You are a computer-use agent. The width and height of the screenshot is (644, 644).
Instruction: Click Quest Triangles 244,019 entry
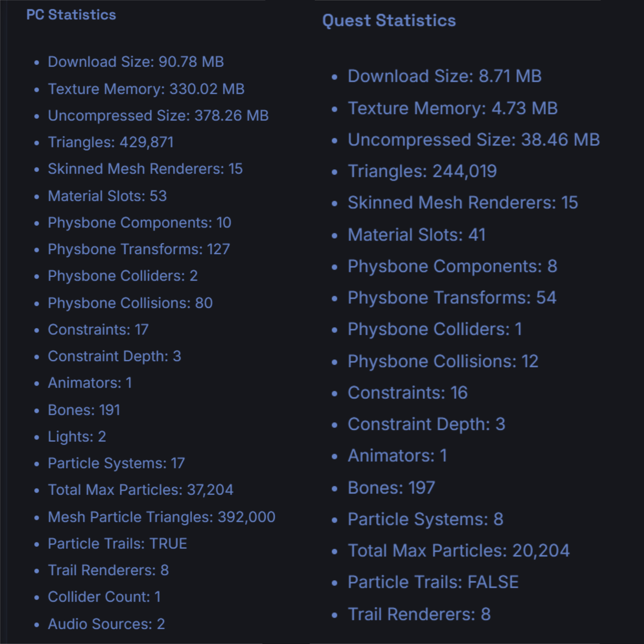(422, 171)
